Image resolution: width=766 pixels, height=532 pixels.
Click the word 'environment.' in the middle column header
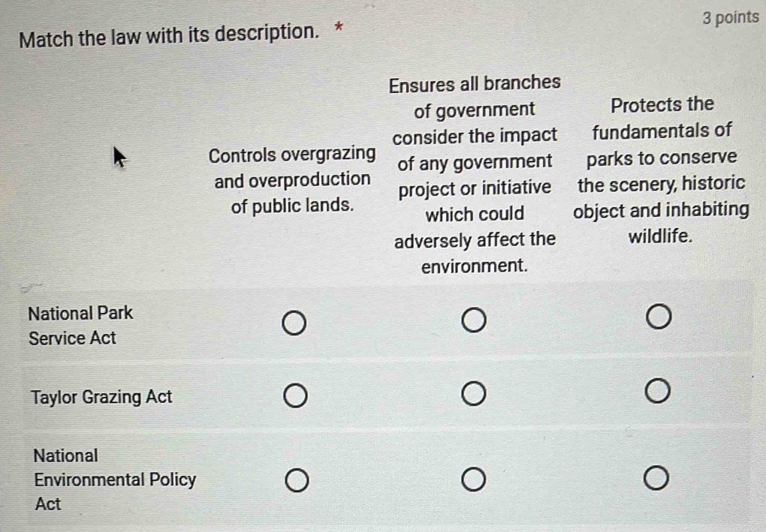[x=475, y=266]
